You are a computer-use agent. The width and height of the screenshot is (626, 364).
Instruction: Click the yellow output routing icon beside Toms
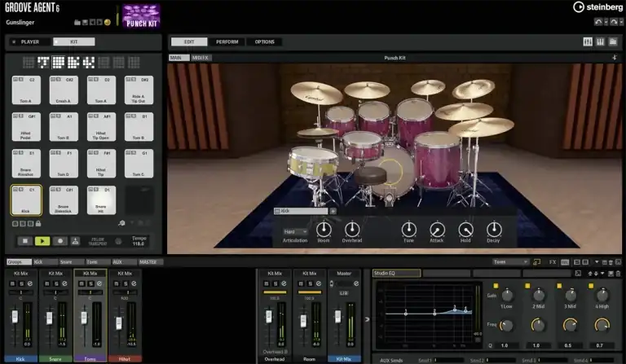[x=537, y=262]
